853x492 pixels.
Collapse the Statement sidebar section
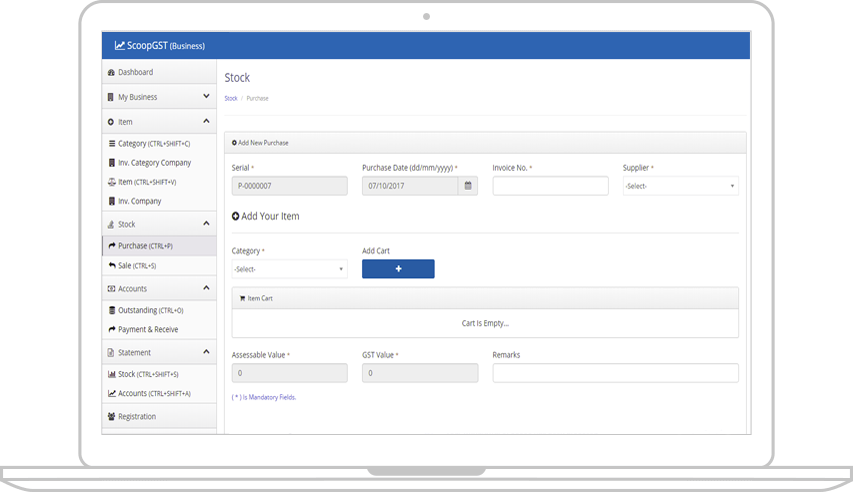click(x=206, y=352)
